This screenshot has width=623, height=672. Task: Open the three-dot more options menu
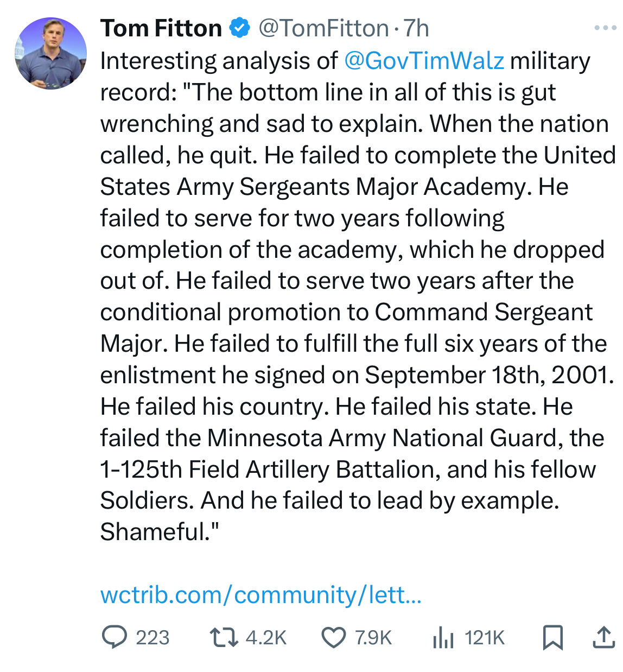605,28
